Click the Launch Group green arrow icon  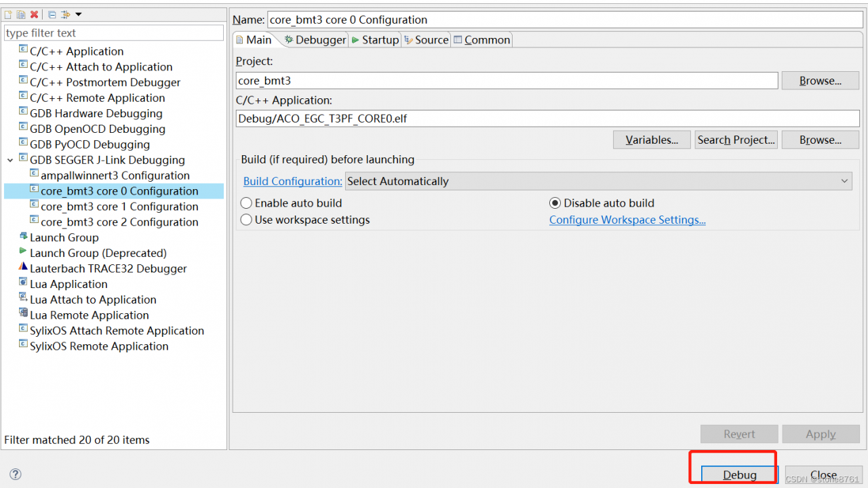pyautogui.click(x=24, y=237)
